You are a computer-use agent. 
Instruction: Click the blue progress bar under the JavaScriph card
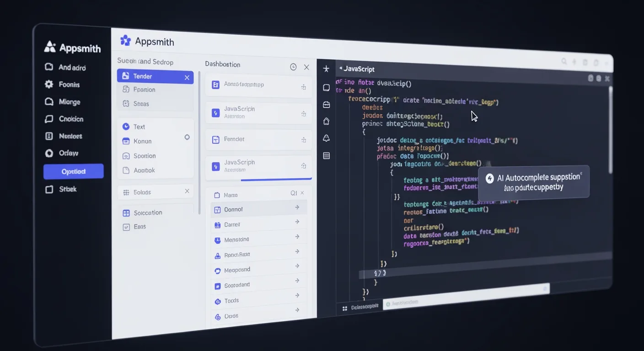point(276,180)
